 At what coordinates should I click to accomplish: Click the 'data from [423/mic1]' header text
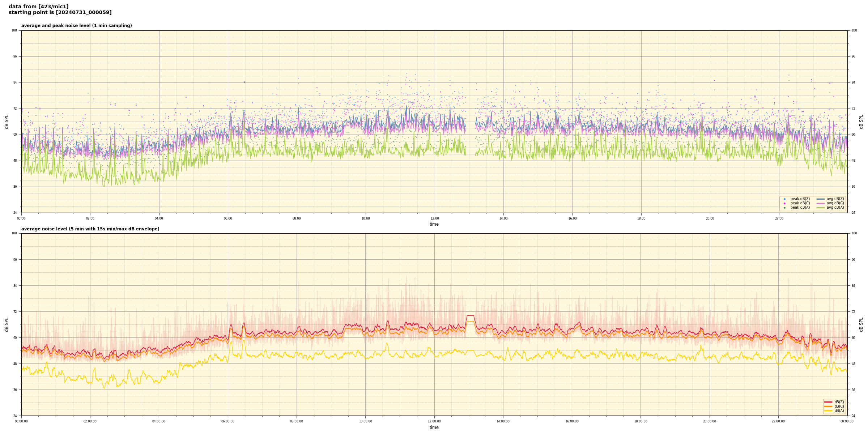pyautogui.click(x=39, y=7)
